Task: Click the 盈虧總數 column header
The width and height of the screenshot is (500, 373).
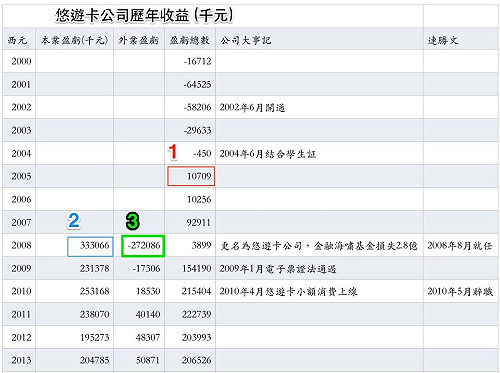Action: (x=189, y=40)
